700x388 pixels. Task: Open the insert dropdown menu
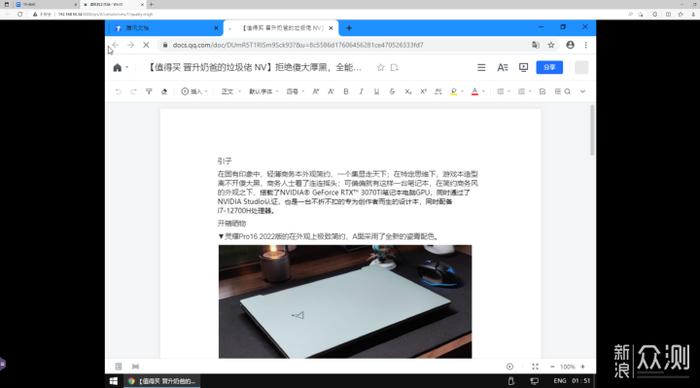pos(194,92)
